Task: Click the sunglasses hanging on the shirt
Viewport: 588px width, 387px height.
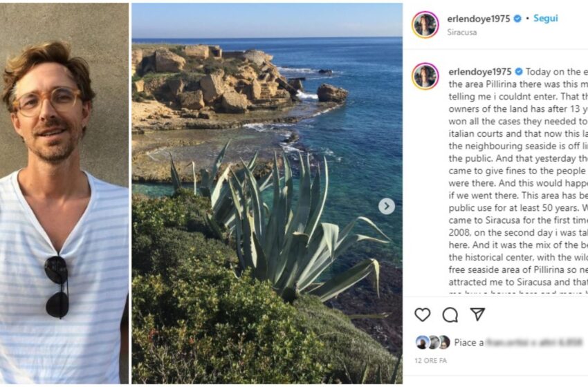Action: (x=57, y=286)
